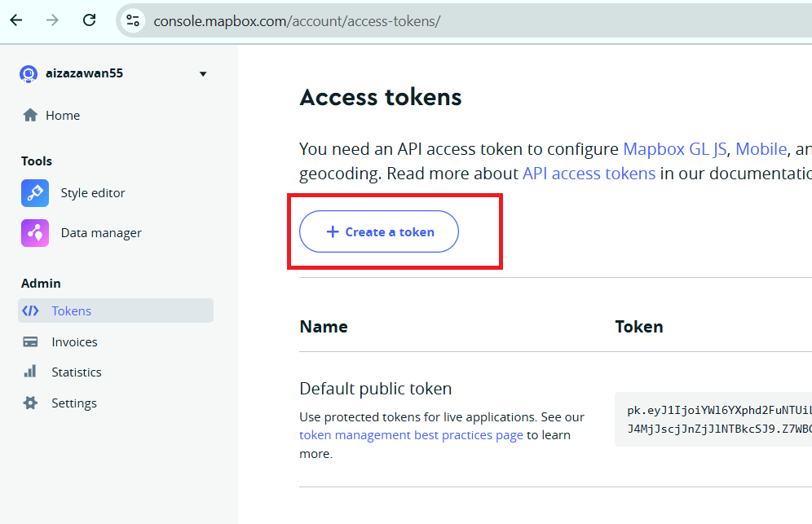
Task: Click the Settings gear icon
Action: [x=30, y=403]
